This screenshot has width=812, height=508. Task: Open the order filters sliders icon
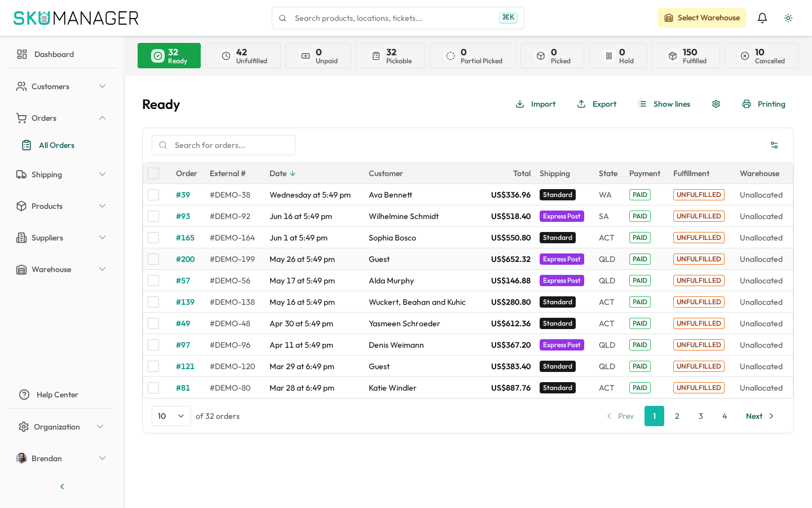[774, 145]
